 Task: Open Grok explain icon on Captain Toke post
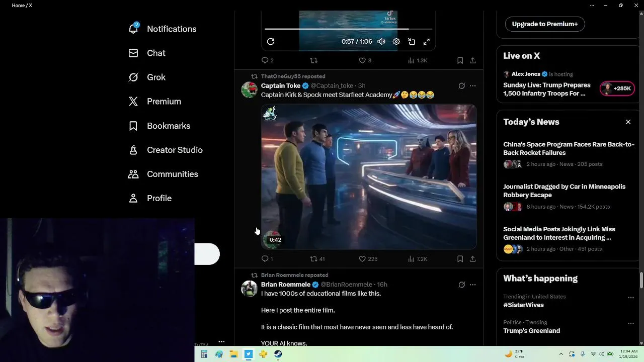coord(461,86)
